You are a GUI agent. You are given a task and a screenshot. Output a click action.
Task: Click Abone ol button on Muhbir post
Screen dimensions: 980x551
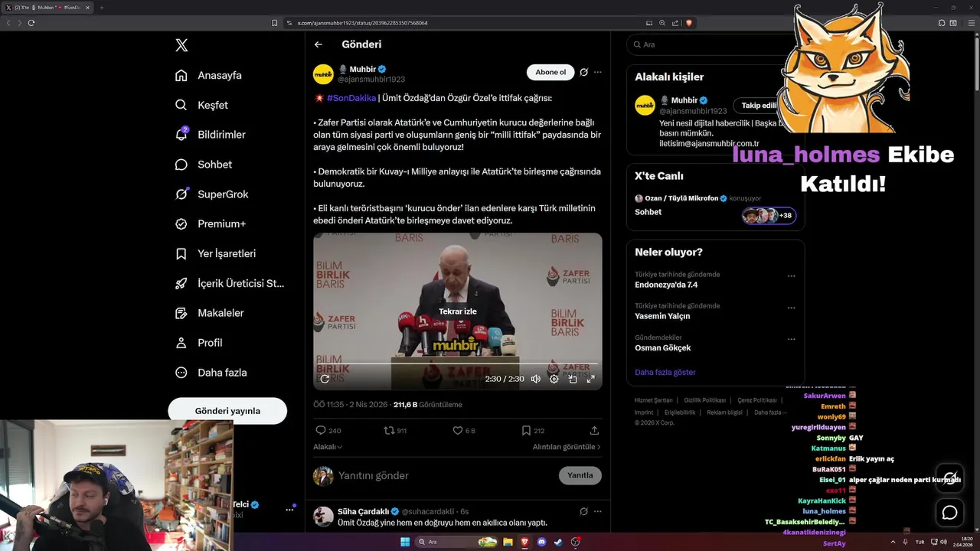[x=550, y=72]
